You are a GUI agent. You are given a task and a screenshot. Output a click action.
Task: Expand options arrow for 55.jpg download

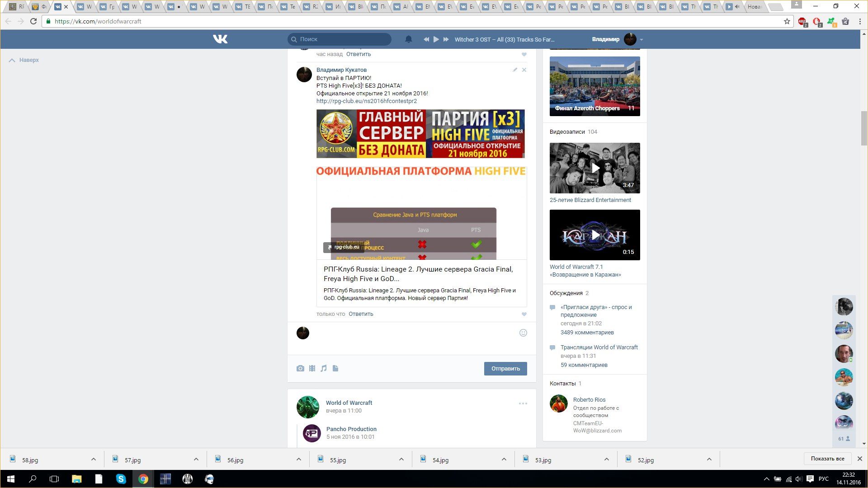click(x=401, y=460)
